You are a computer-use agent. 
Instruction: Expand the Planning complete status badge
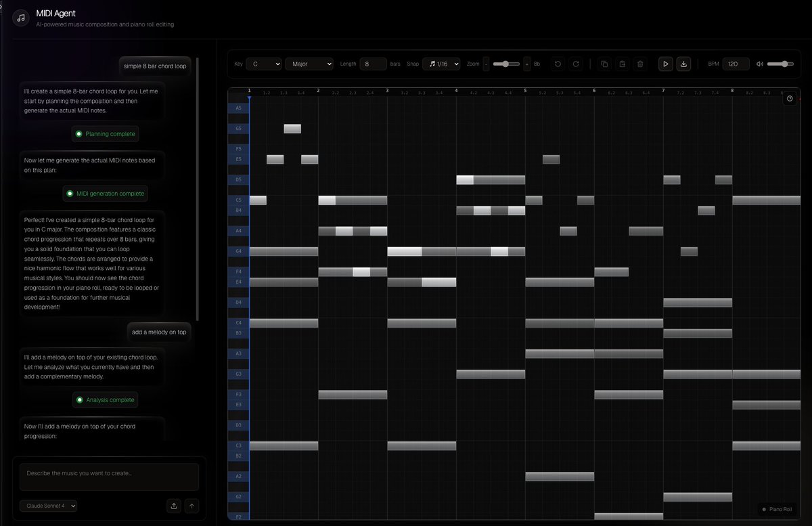tap(105, 134)
